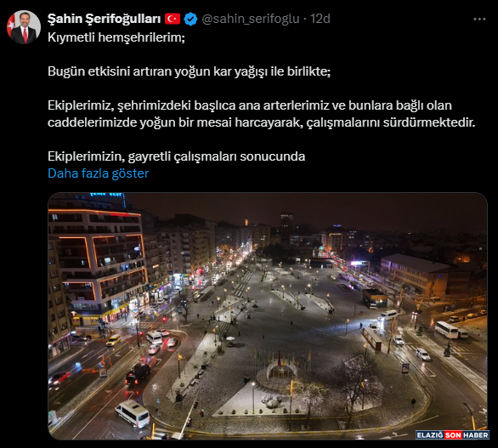
Task: Click the blue verified badge
Action: pos(191,19)
